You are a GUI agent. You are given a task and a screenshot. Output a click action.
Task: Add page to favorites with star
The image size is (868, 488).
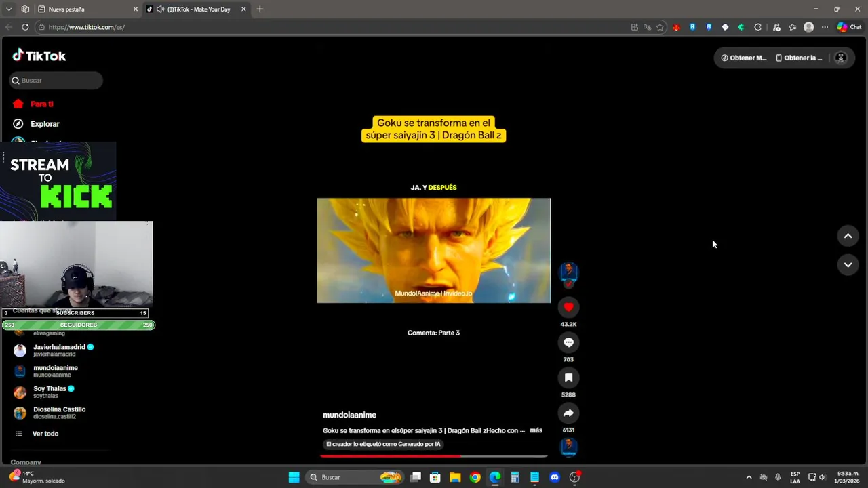coord(660,27)
